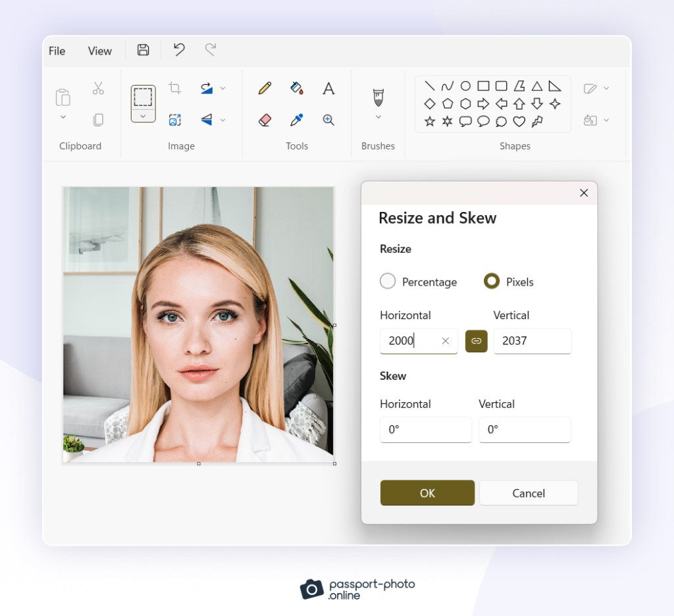This screenshot has height=616, width=674.
Task: Open the rotate options dropdown
Action: pos(221,87)
